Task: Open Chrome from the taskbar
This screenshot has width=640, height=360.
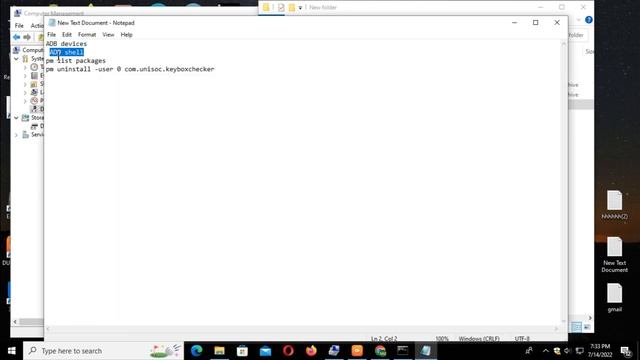Action: [380, 351]
